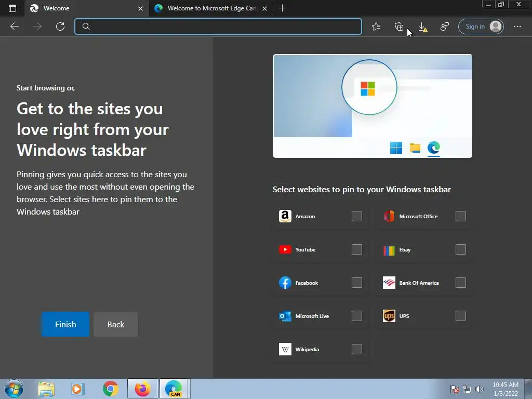This screenshot has width=532, height=399.
Task: Check the YouTube checkbox
Action: [356, 249]
